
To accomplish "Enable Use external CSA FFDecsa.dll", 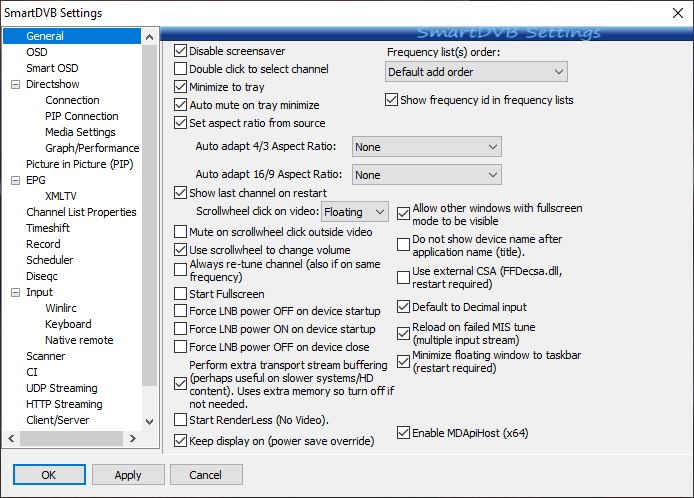I will tap(403, 278).
